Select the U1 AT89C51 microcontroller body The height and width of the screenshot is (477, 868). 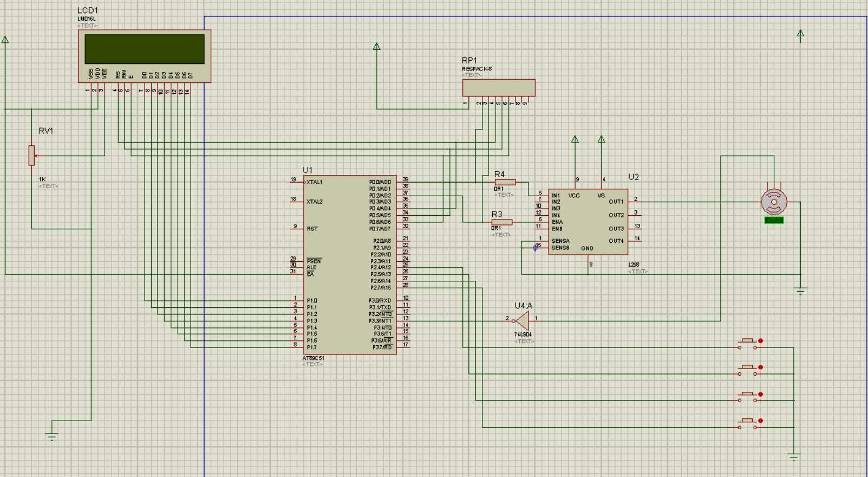click(350, 265)
